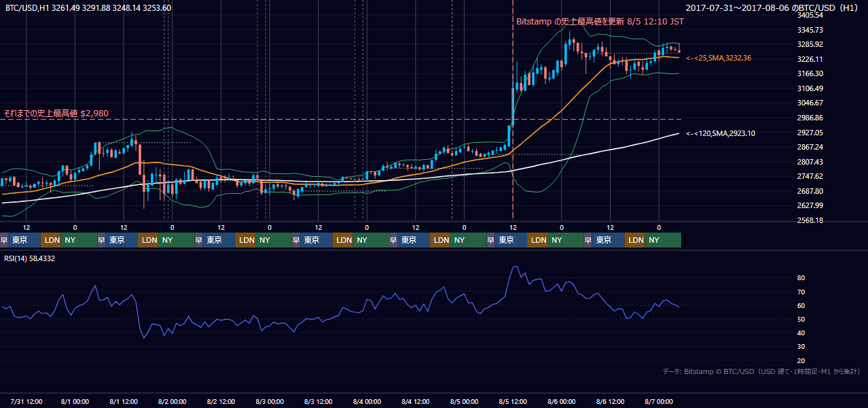Click the 7/31 12:00 date label
Screen dimensions: 868x408
click(x=27, y=402)
